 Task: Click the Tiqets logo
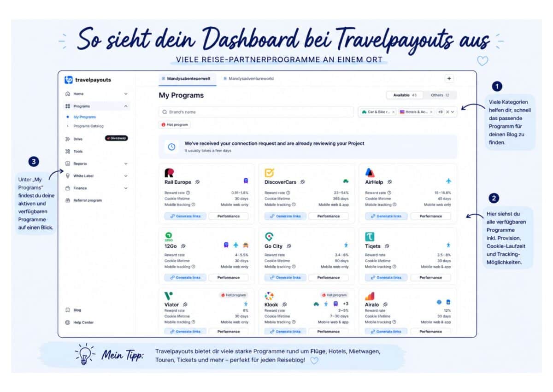(370, 237)
